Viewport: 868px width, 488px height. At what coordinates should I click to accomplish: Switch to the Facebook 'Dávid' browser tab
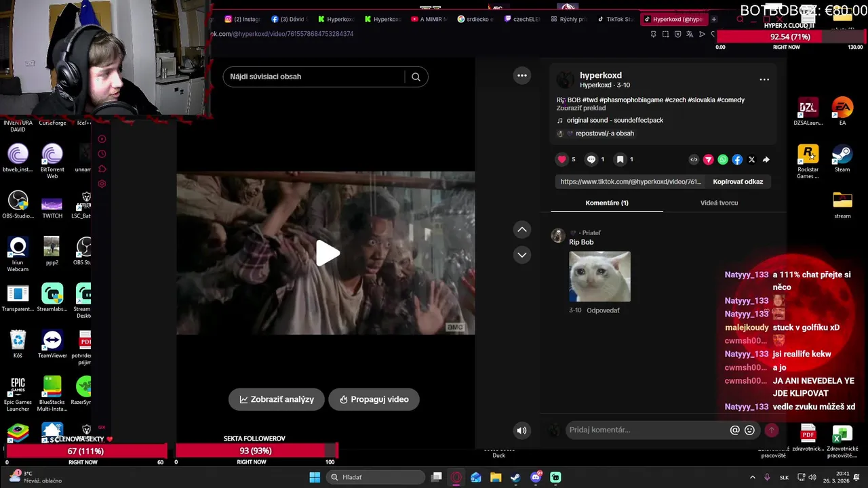290,19
